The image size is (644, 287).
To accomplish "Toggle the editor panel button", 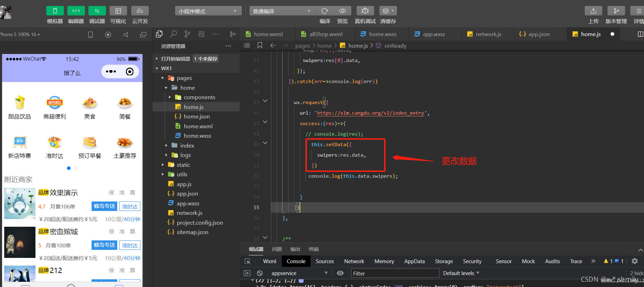I will 76,11.
